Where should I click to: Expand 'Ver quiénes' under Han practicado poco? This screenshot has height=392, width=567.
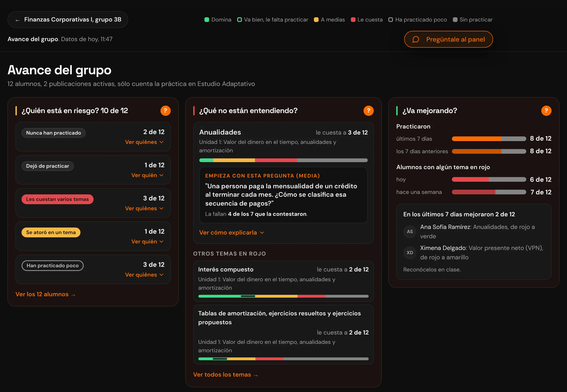144,275
